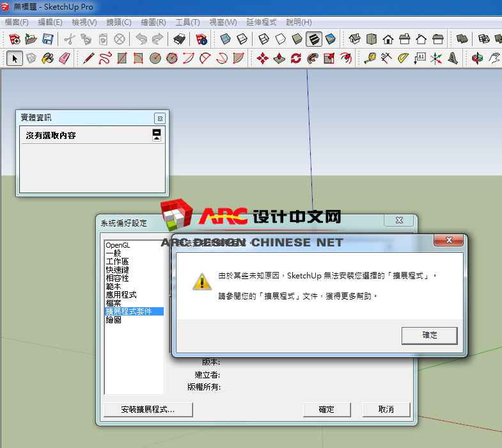Select the Freehand drawing tool
The height and width of the screenshot is (448, 502).
pos(105,59)
